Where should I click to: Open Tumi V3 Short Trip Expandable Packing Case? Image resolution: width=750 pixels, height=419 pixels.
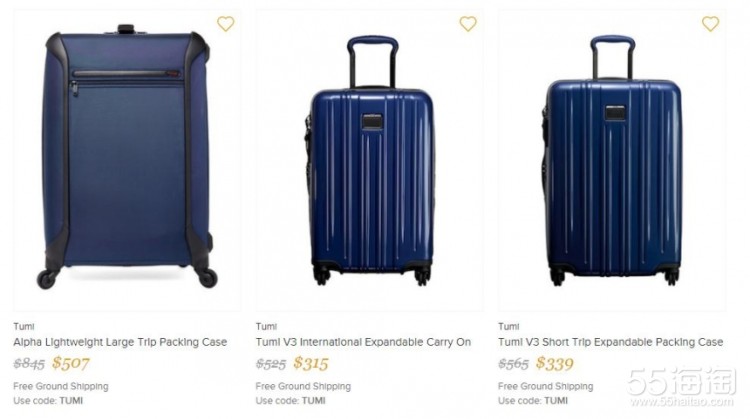[x=610, y=342]
